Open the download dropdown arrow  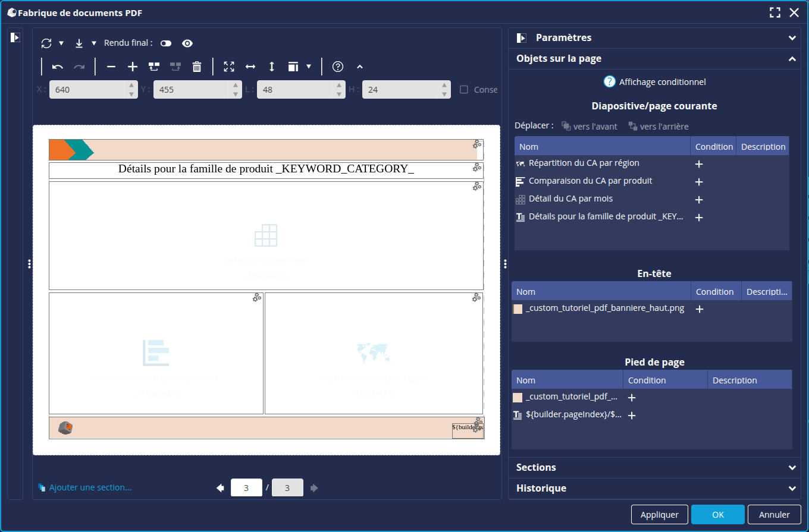coord(94,43)
